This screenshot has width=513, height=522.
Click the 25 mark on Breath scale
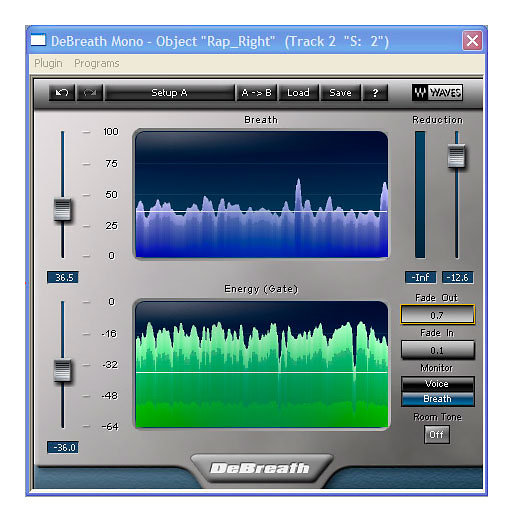pos(111,226)
